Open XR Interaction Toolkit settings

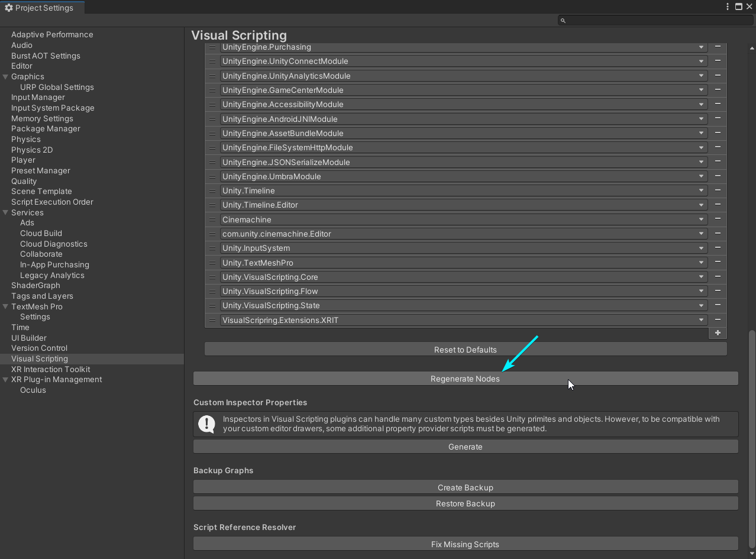(50, 369)
